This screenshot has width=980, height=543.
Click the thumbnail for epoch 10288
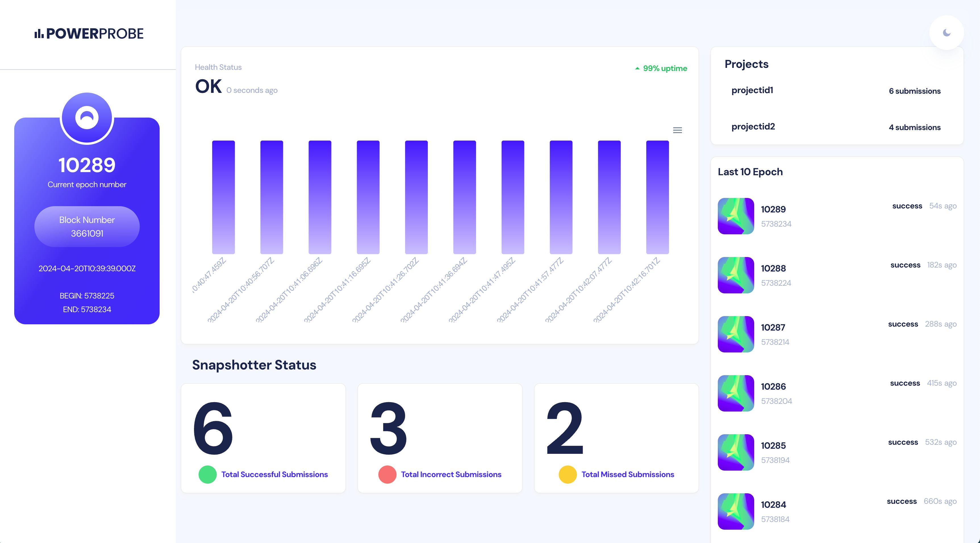[736, 275]
